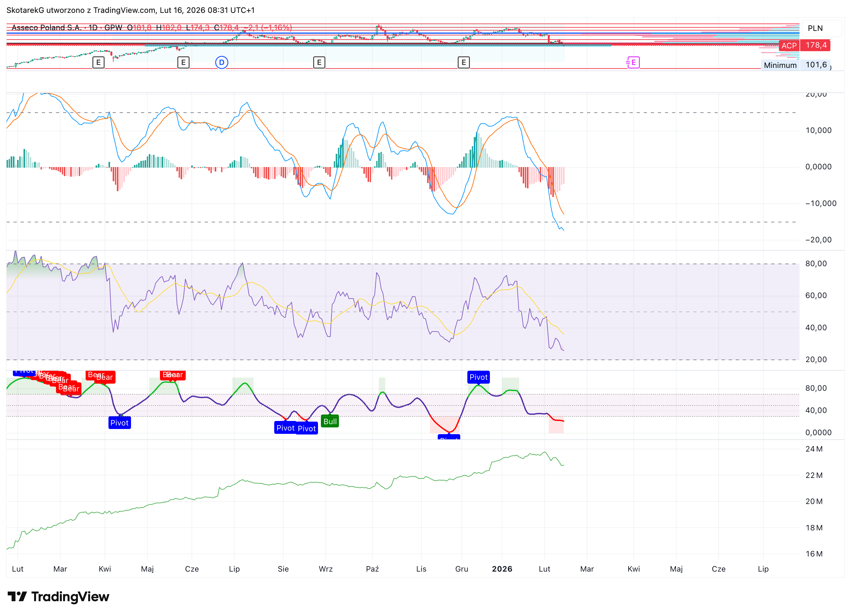The width and height of the screenshot is (851, 616).
Task: Click the Sie month label on time axis
Action: point(283,569)
